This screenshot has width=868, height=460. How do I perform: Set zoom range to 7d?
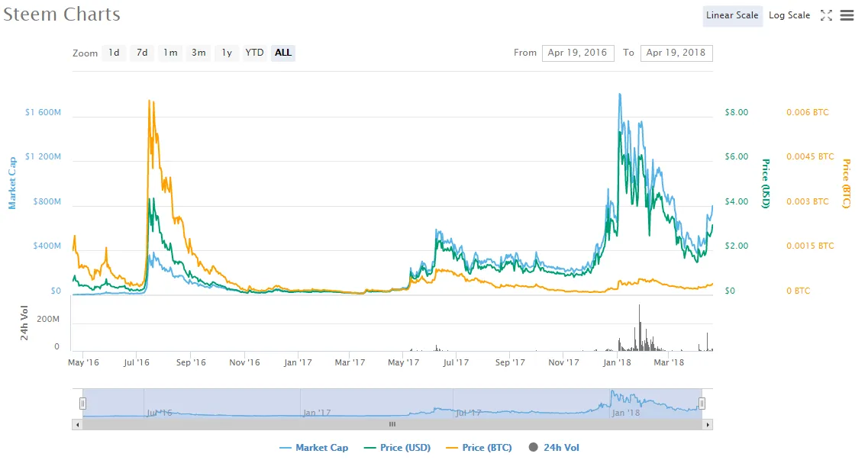(142, 53)
